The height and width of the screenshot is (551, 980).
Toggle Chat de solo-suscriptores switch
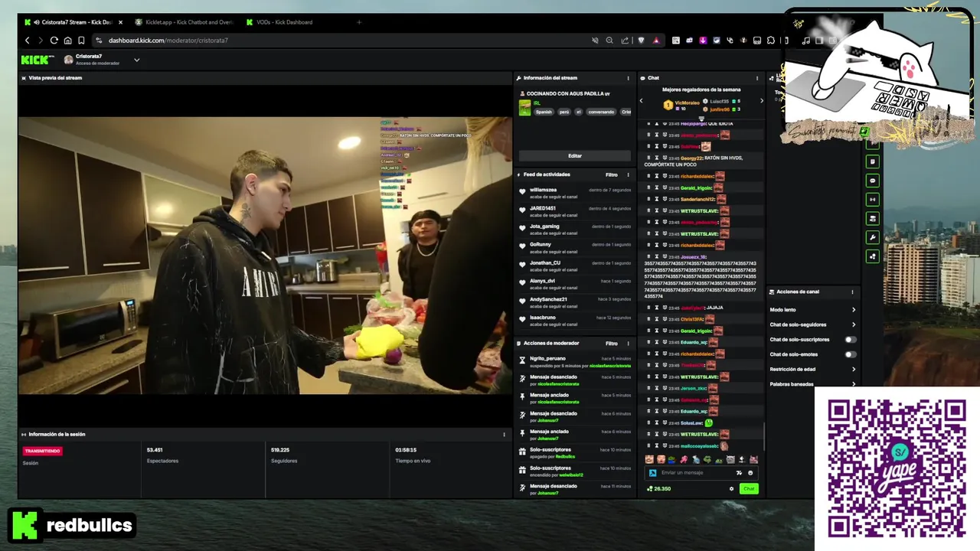(x=850, y=339)
